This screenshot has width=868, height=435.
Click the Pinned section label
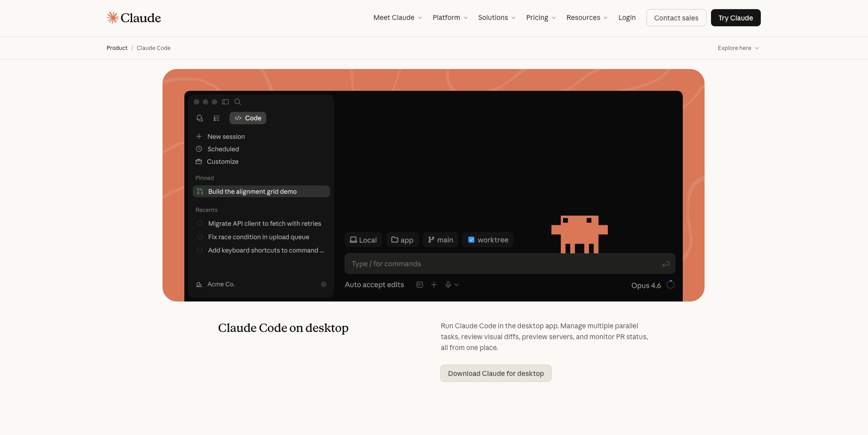click(x=205, y=178)
